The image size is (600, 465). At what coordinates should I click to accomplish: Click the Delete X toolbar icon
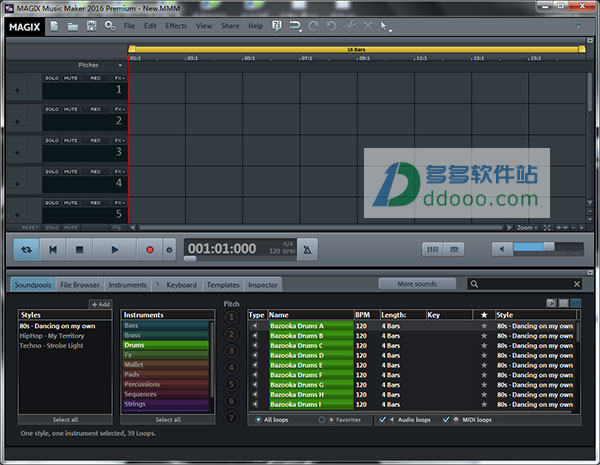(368, 26)
